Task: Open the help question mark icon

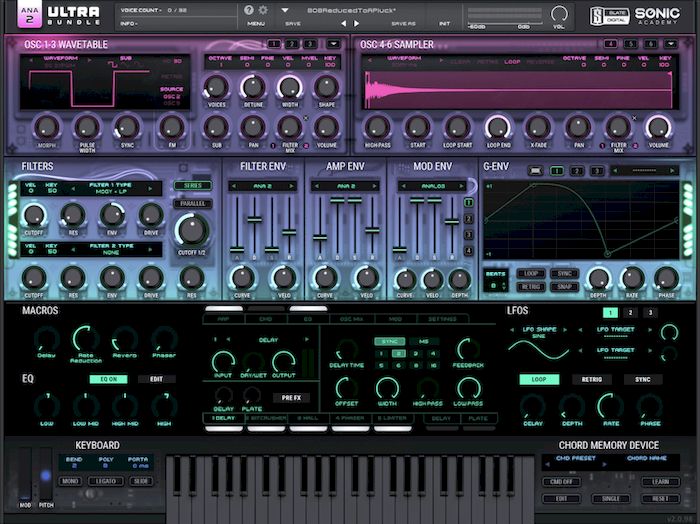Action: [x=249, y=10]
